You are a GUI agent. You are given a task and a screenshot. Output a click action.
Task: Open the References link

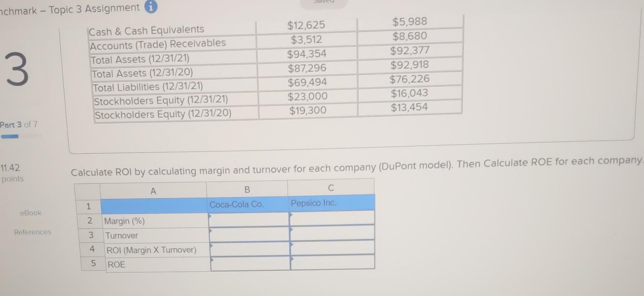(33, 232)
